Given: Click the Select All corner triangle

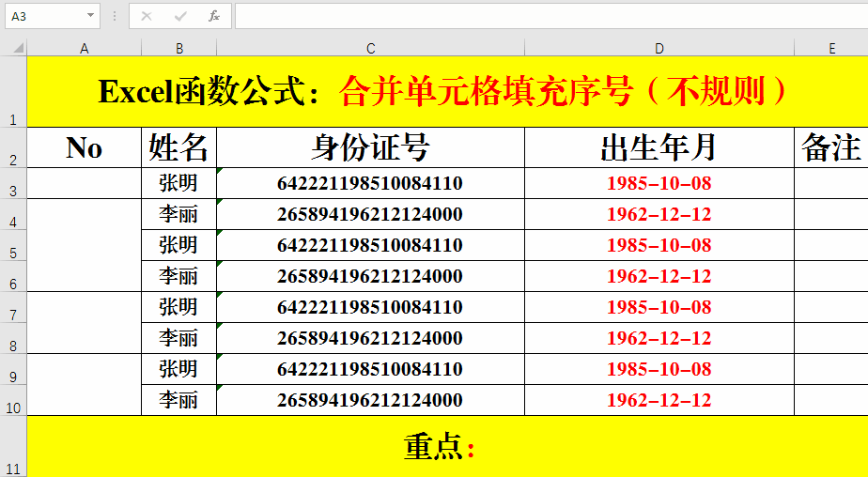Looking at the screenshot, I should point(18,48).
